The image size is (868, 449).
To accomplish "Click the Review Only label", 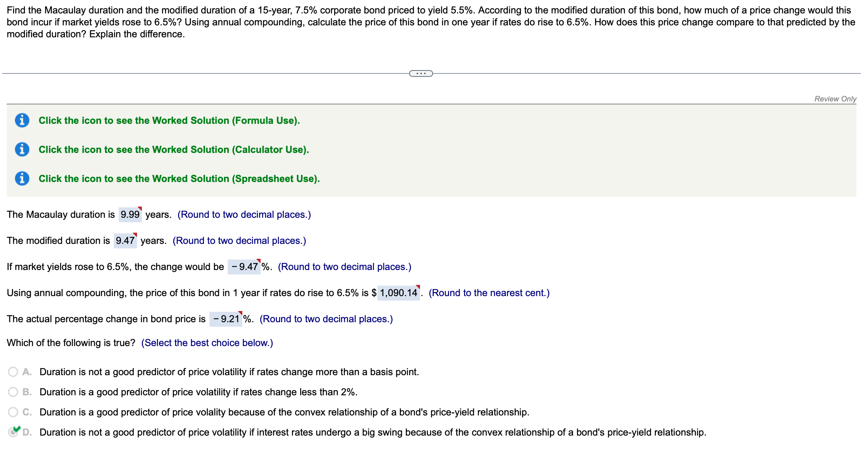I will [836, 99].
